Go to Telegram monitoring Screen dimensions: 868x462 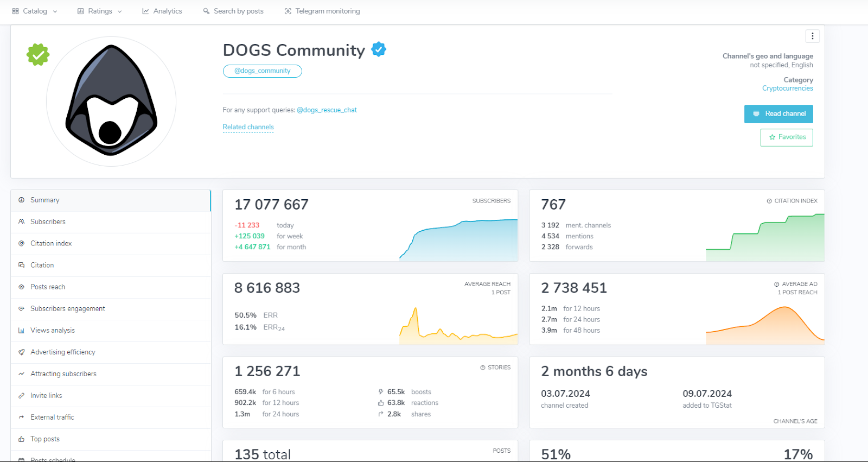pos(322,11)
